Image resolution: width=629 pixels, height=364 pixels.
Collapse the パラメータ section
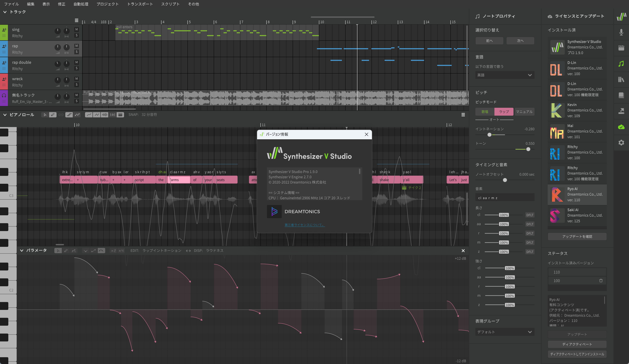tap(22, 251)
